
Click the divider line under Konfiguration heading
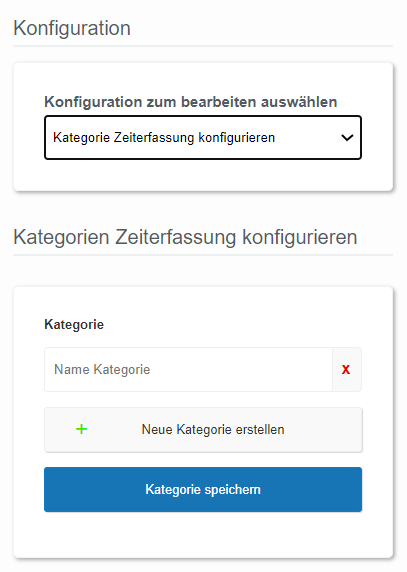click(x=203, y=46)
